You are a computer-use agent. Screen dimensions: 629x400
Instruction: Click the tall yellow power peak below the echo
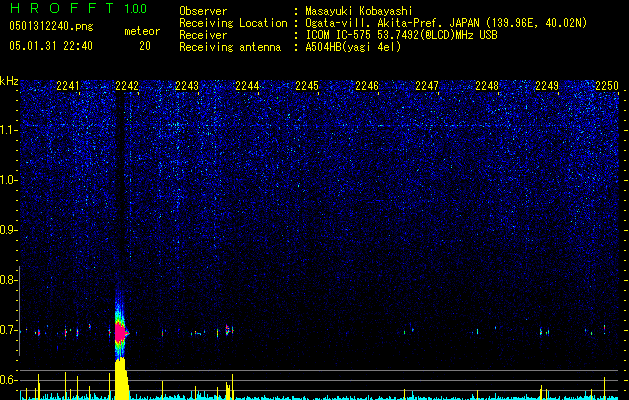(x=121, y=379)
